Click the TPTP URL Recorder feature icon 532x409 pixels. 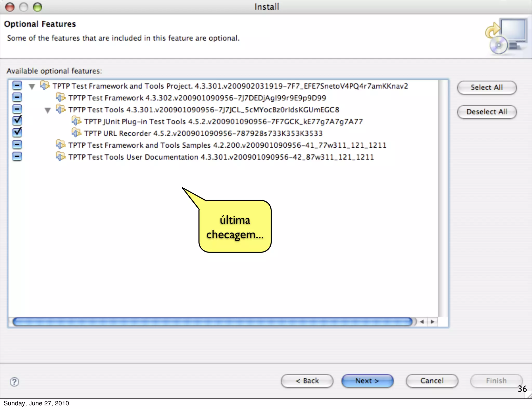coord(76,133)
